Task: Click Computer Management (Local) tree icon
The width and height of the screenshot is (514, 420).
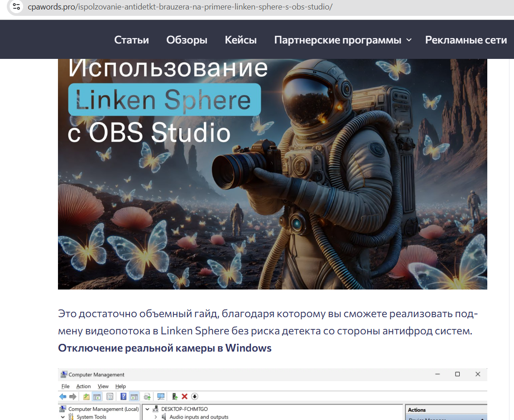Action: [x=62, y=409]
